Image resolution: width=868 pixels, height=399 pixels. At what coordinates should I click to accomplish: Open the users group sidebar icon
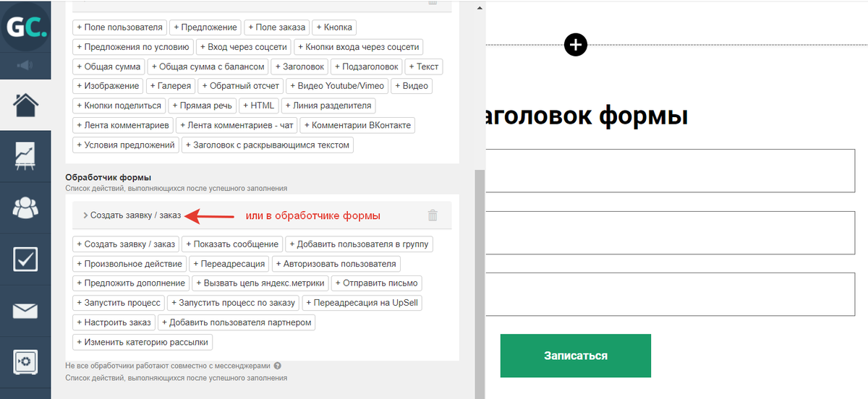tap(25, 208)
